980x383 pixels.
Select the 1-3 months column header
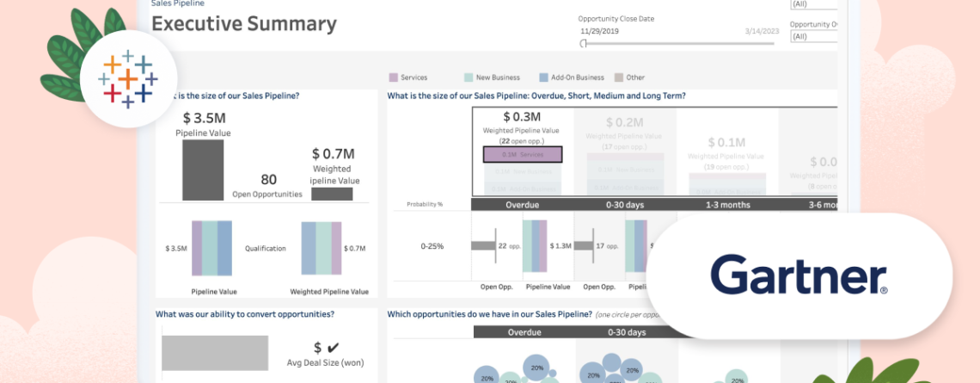click(727, 205)
